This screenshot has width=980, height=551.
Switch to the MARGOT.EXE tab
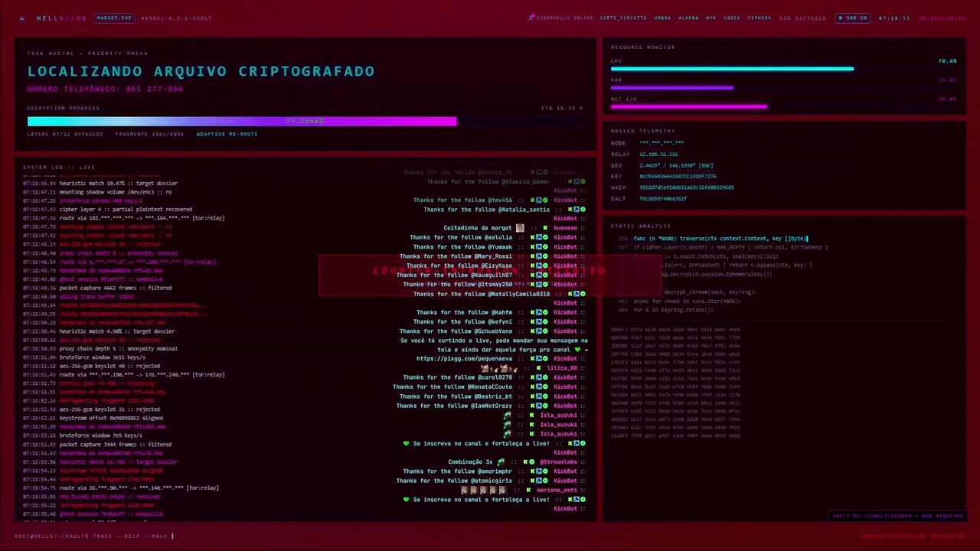click(114, 18)
